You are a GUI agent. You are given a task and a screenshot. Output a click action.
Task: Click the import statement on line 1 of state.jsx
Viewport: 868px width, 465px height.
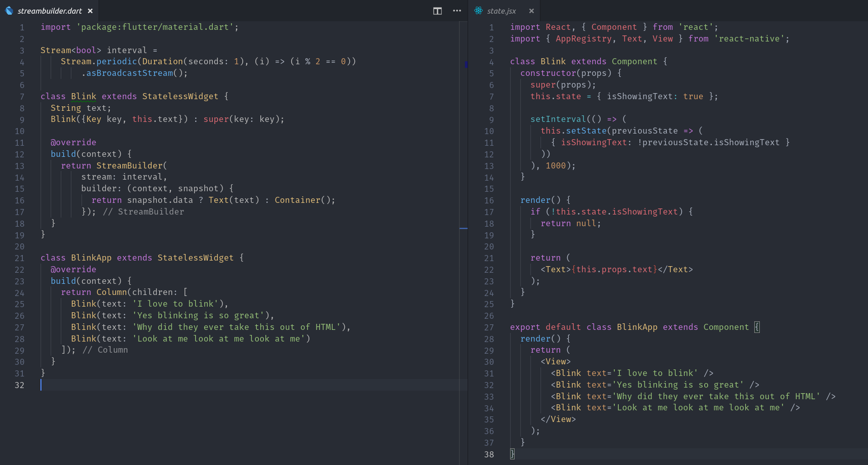pos(556,26)
